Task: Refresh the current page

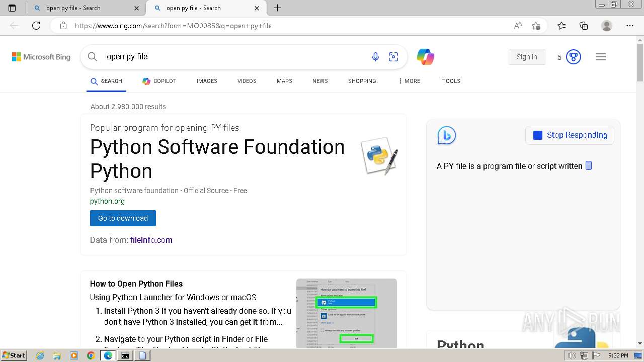Action: click(x=36, y=26)
